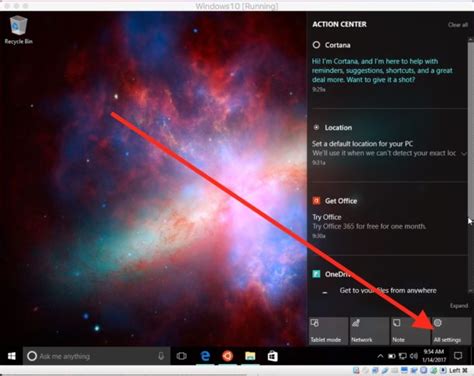Click Expand above the quick actions

(459, 306)
